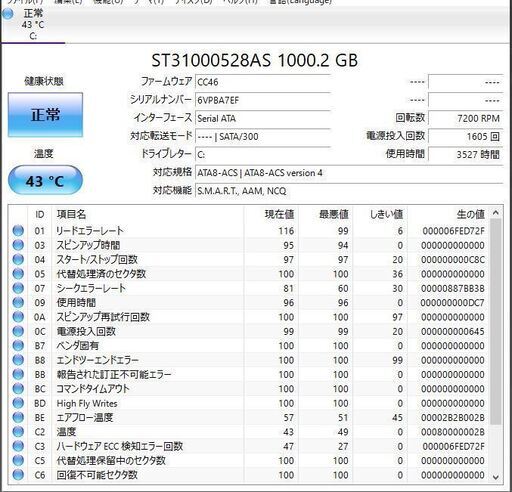The image size is (512, 492).
Task: Select the High Fly Writes row name
Action: tap(87, 403)
